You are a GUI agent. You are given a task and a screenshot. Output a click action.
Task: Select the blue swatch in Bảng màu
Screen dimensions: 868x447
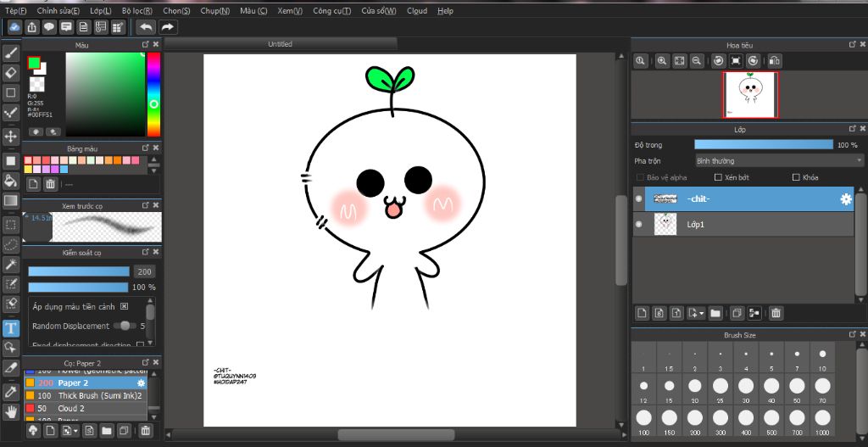point(64,169)
